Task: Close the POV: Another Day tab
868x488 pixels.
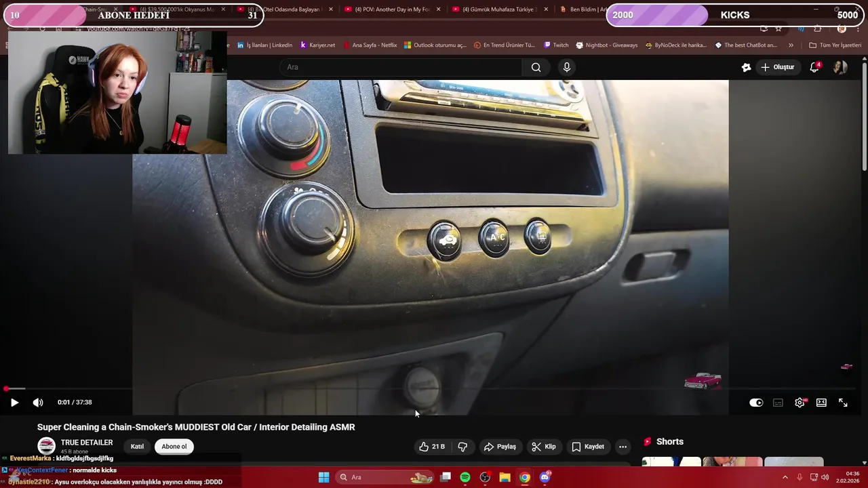Action: point(438,9)
